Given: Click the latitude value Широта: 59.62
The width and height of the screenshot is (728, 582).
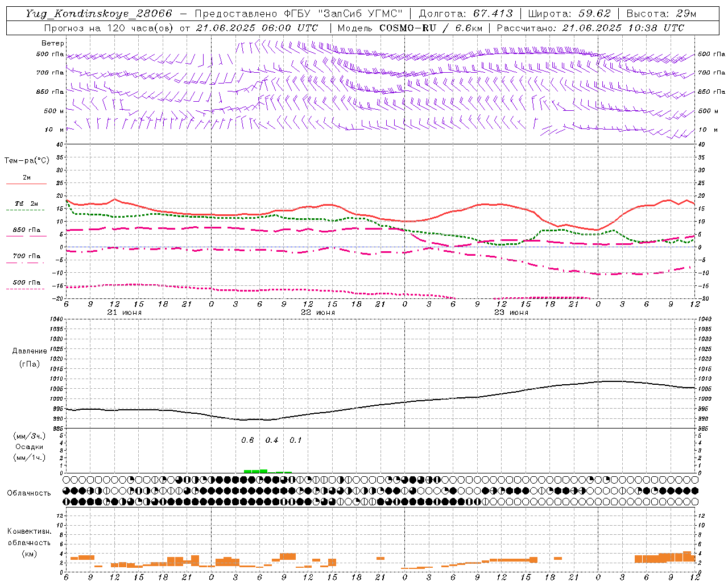Looking at the screenshot, I should pos(569,14).
